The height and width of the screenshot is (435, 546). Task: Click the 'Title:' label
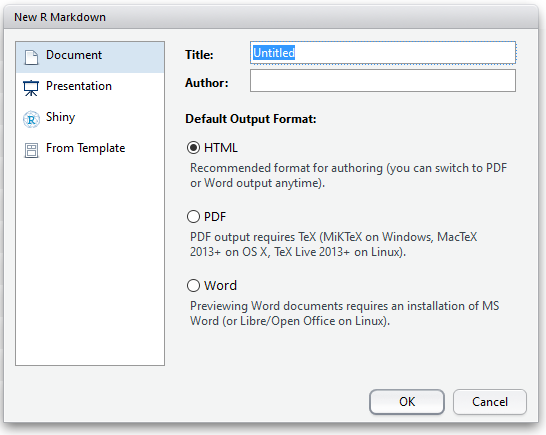199,55
